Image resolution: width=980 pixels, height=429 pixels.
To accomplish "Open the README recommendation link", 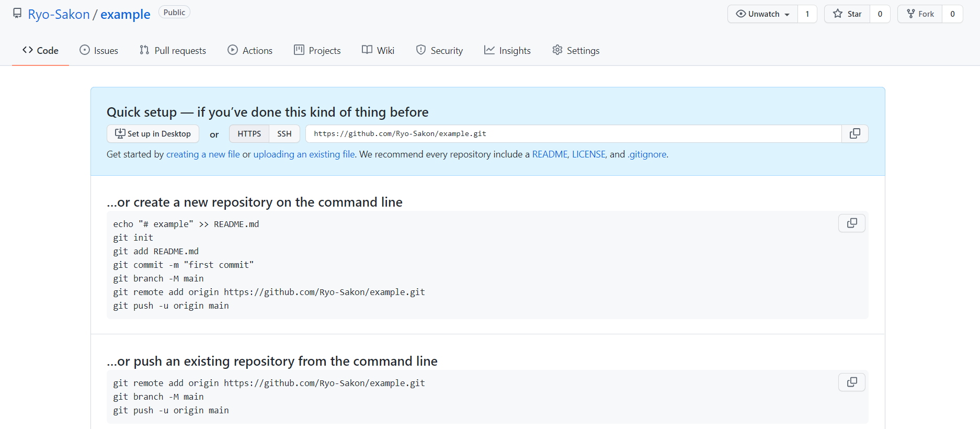I will (x=550, y=154).
